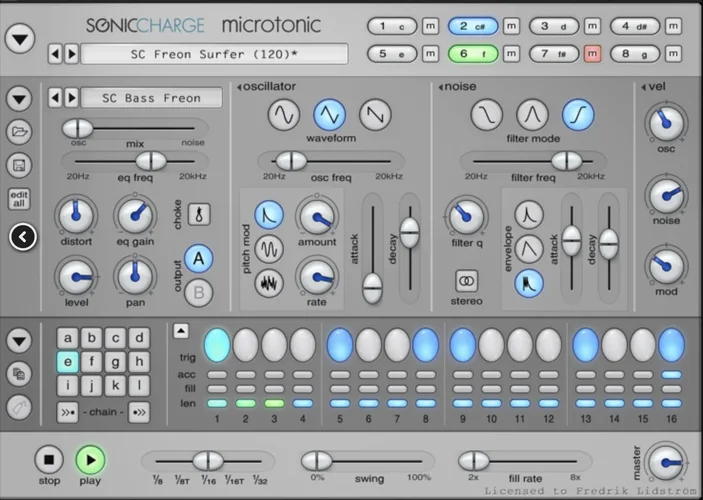Load the next preset with right arrow

(72, 54)
